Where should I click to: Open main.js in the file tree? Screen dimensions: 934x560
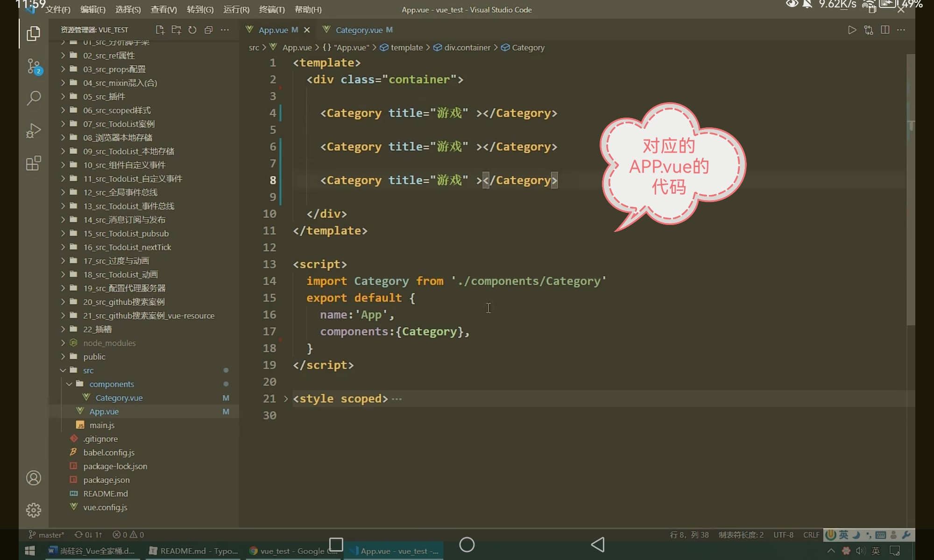(102, 425)
